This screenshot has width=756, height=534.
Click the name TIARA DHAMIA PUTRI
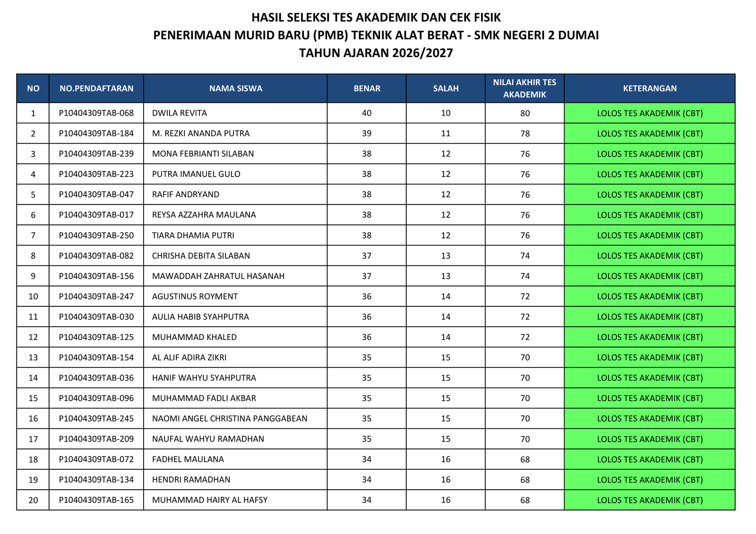193,236
